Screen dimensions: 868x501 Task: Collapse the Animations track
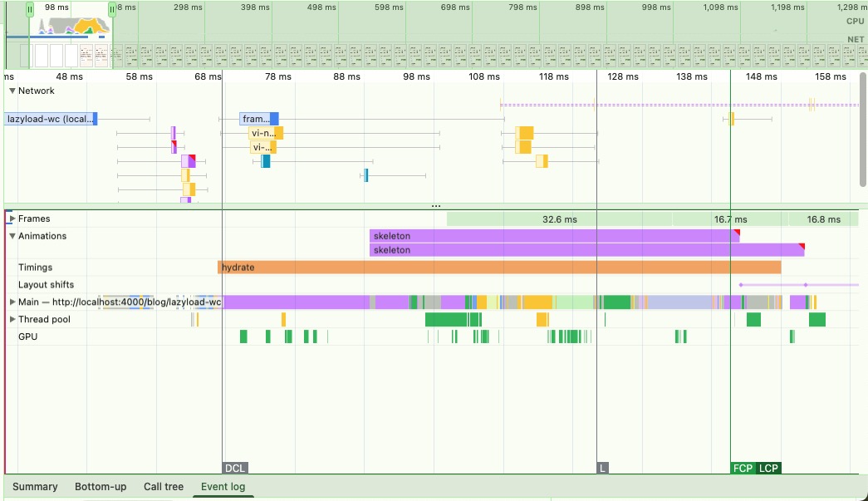point(12,236)
